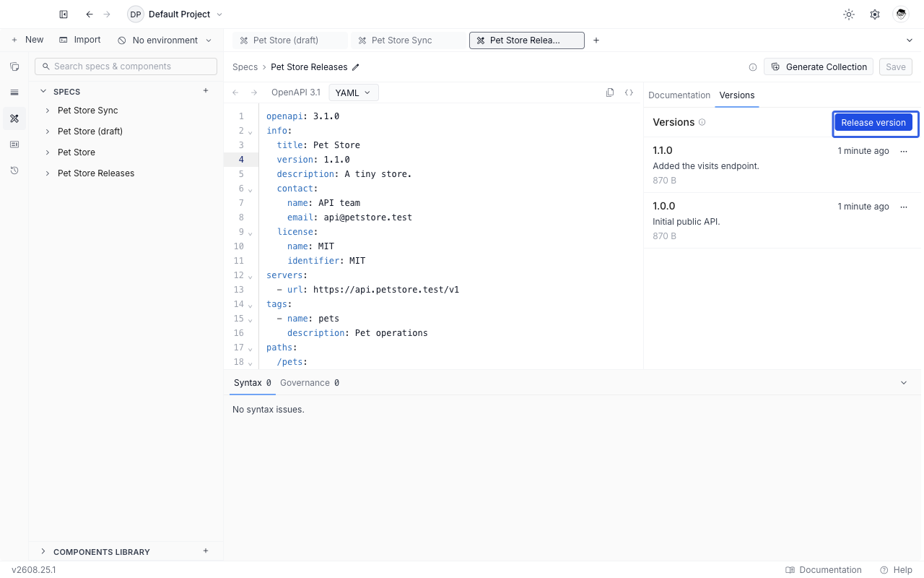Image resolution: width=924 pixels, height=578 pixels.
Task: Select the Versions panel tab
Action: [737, 95]
